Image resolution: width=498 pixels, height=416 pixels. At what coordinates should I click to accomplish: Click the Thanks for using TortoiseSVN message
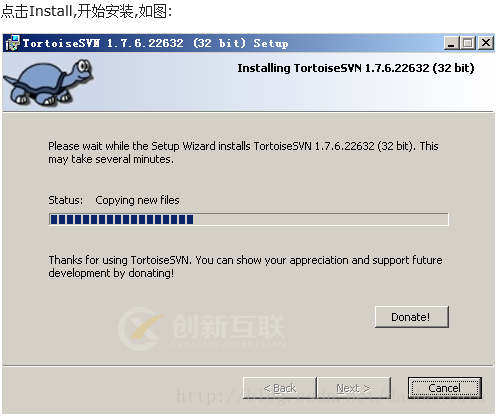245,266
